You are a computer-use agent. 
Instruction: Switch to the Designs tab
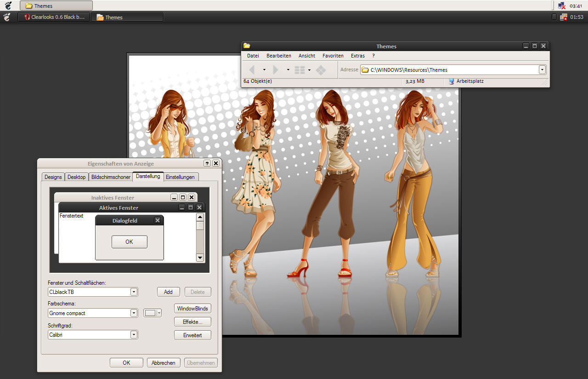click(x=53, y=177)
